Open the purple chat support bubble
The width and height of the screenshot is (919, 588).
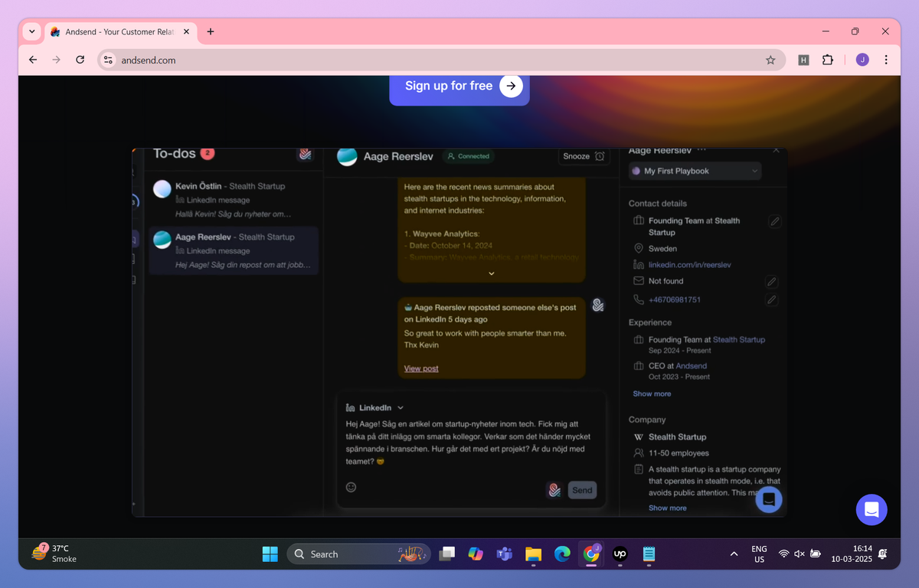[872, 509]
